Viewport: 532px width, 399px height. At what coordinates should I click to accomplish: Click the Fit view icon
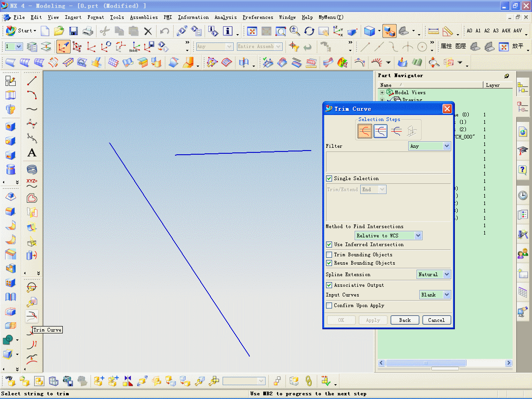pyautogui.click(x=252, y=31)
